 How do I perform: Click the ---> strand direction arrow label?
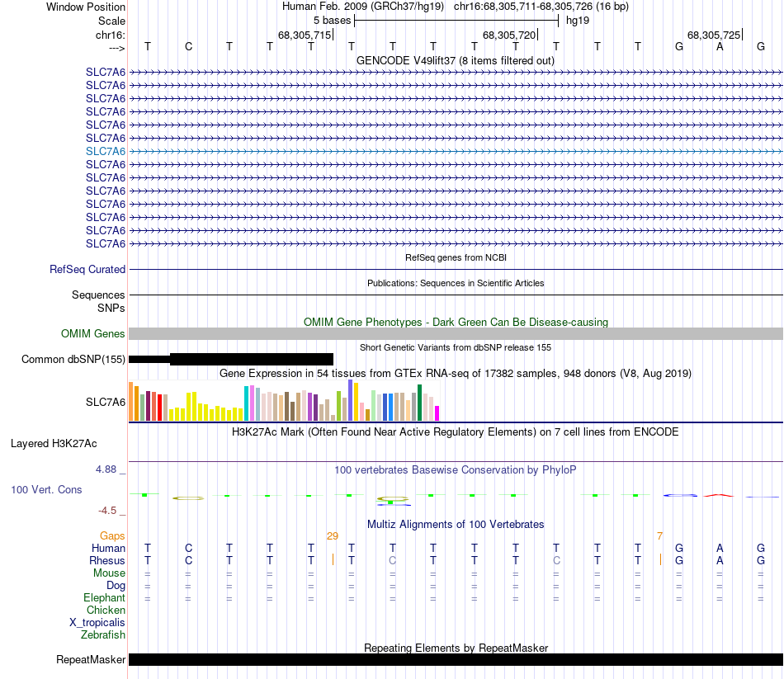tap(116, 48)
